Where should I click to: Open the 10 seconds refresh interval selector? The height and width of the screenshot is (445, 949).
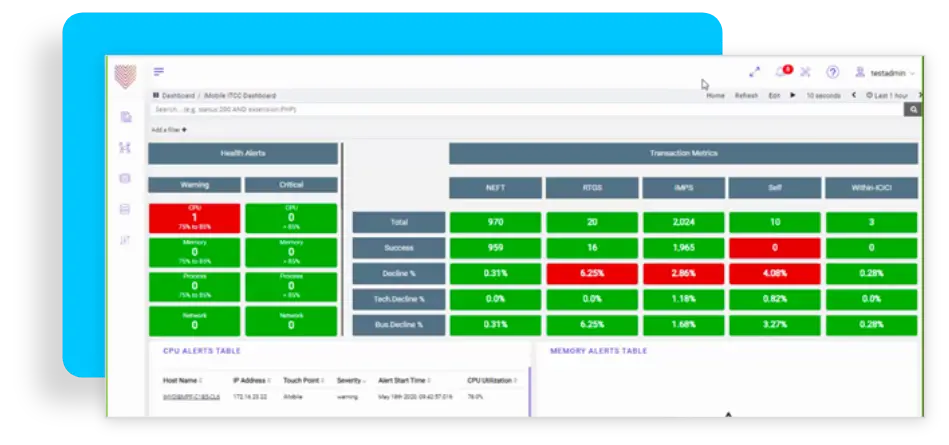click(823, 95)
